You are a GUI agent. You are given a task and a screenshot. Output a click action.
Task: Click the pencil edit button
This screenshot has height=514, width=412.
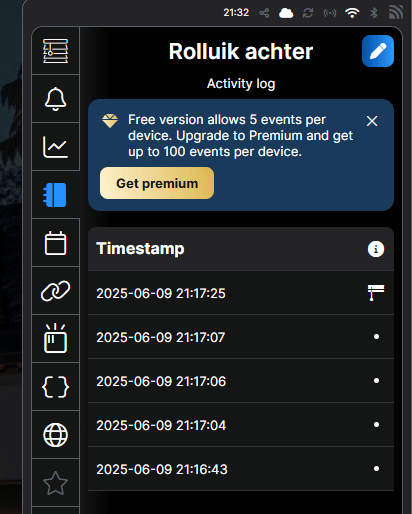[x=378, y=51]
